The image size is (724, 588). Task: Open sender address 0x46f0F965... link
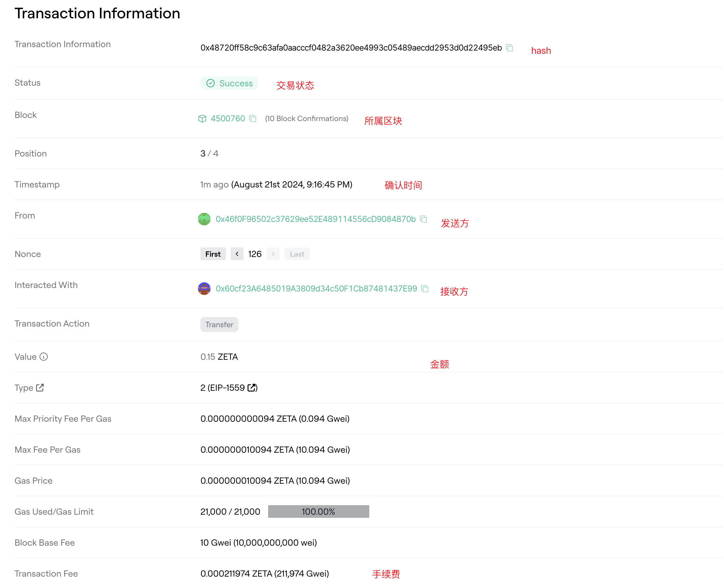[x=316, y=219]
